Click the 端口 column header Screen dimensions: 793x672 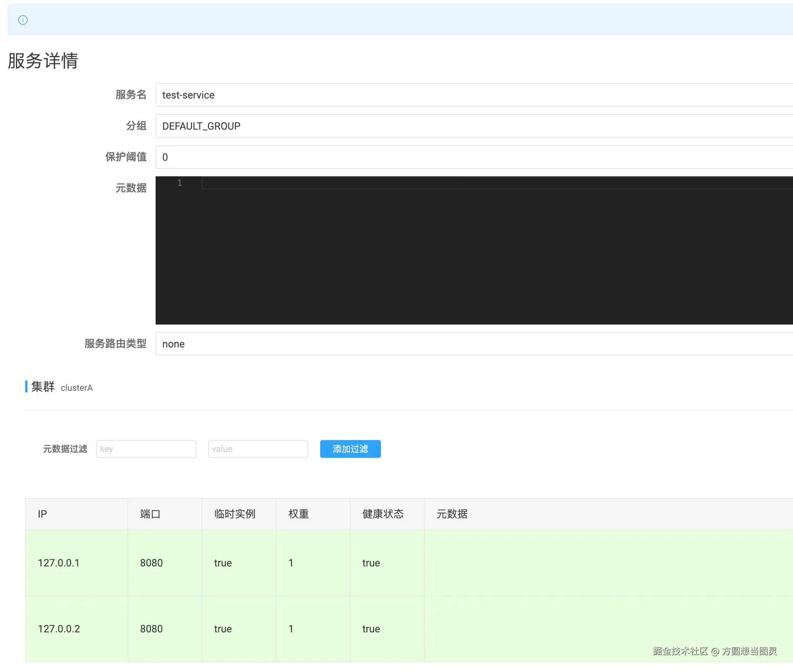point(150,514)
